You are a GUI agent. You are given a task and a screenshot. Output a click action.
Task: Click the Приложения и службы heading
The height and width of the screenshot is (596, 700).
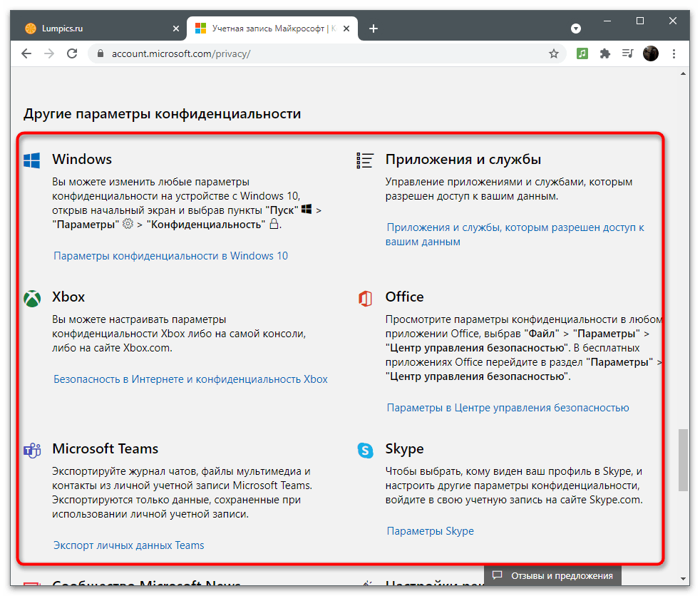[x=463, y=160]
